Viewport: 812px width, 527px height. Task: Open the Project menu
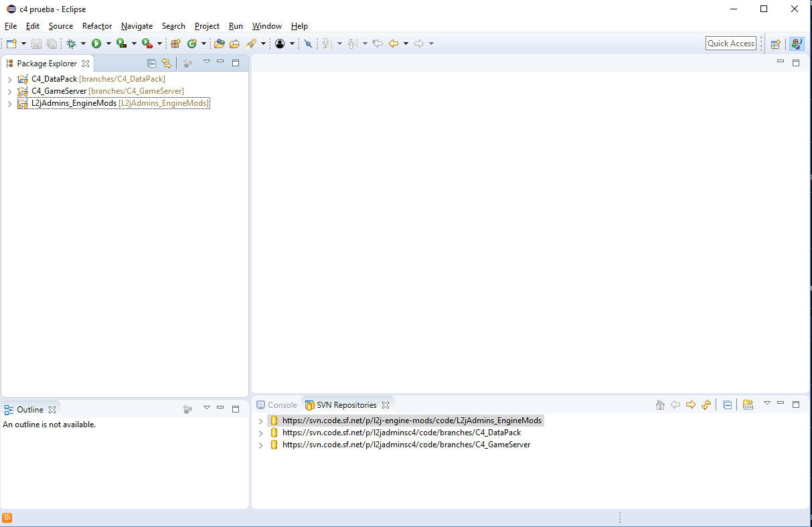coord(207,26)
